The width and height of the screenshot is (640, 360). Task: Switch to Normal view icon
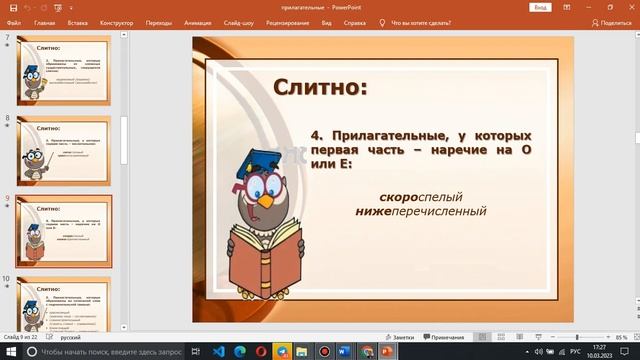coord(482,337)
